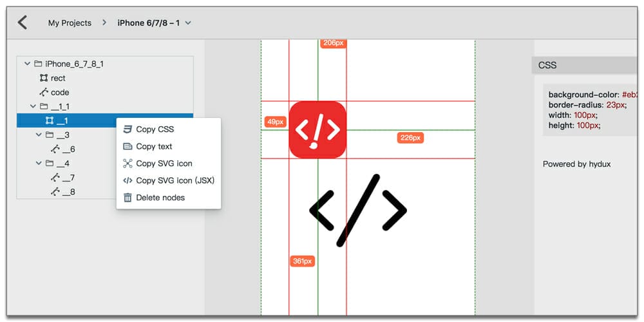This screenshot has height=322, width=644.
Task: Click the large black code glyph
Action: [358, 210]
